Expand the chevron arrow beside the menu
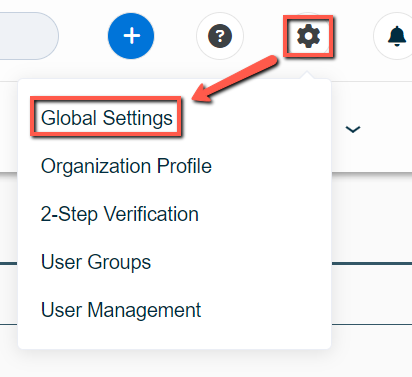Screen dimensions: 412x377 353,129
